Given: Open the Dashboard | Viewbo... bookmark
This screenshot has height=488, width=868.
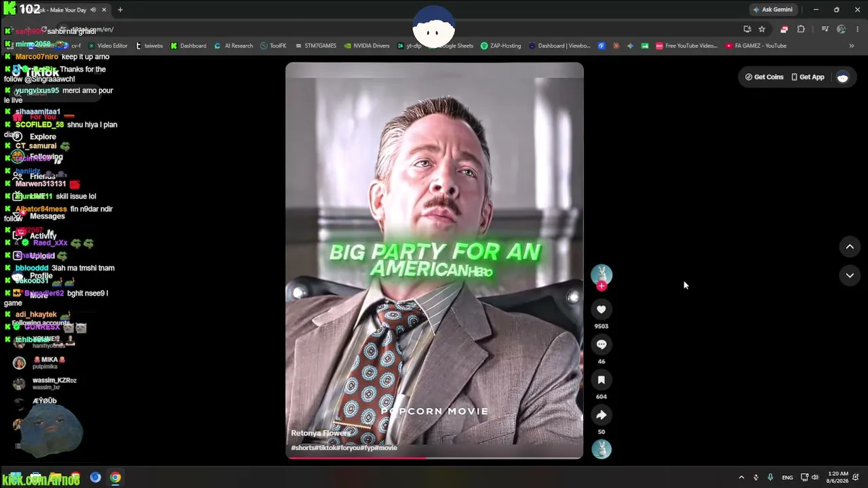Looking at the screenshot, I should click(560, 46).
